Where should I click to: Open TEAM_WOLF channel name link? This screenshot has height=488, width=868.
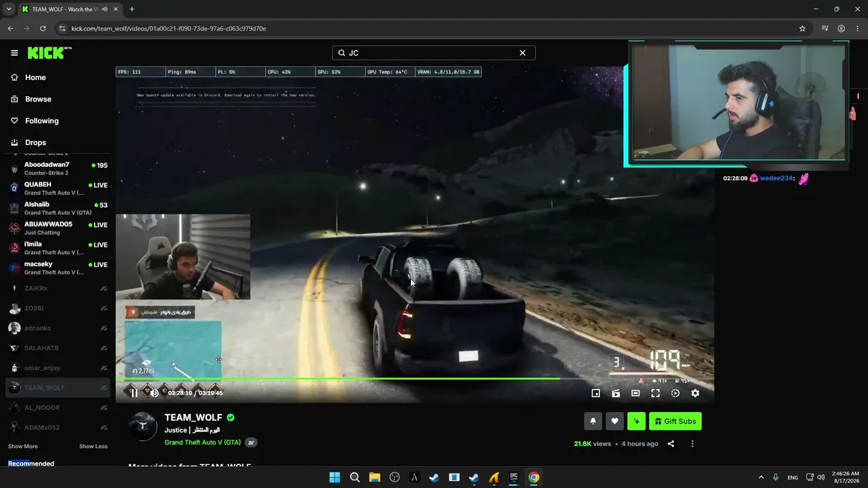[193, 418]
